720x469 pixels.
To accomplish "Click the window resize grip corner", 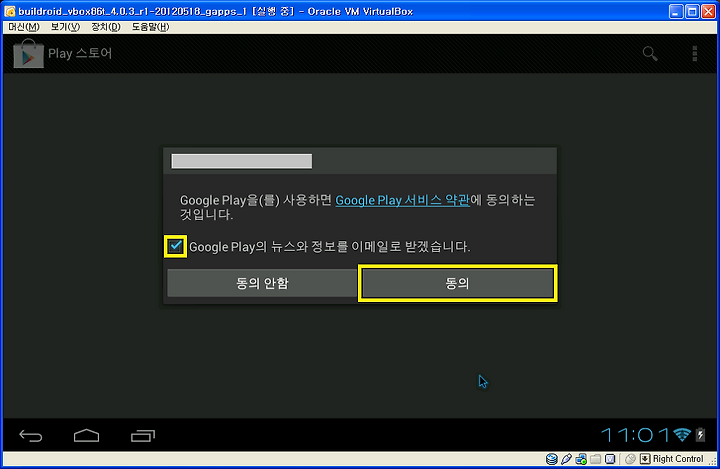I will point(712,461).
